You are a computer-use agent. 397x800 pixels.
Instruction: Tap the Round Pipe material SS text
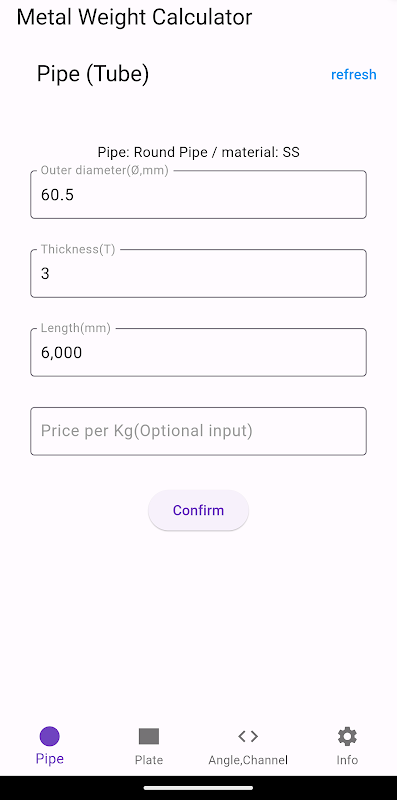point(198,152)
